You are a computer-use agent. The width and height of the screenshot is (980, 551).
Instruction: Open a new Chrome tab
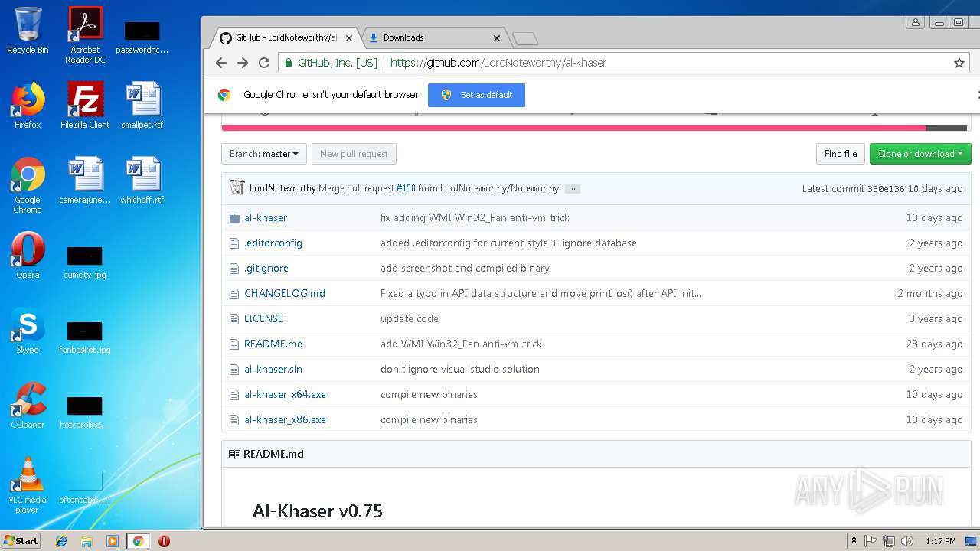[x=524, y=38]
